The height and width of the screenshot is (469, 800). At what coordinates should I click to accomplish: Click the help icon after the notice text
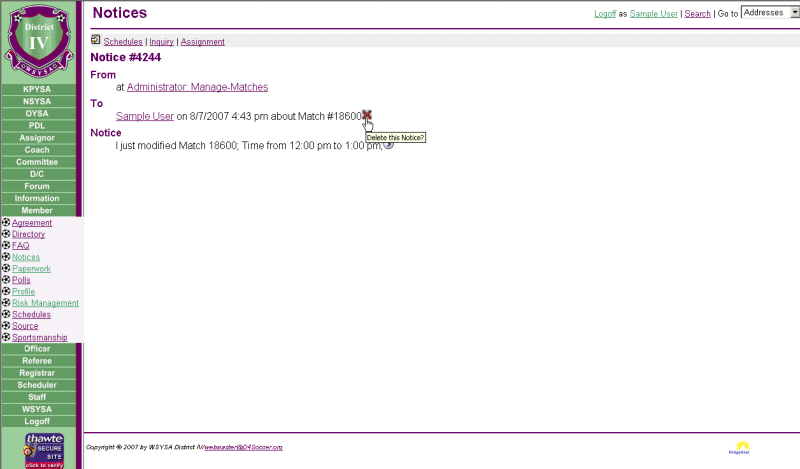pyautogui.click(x=389, y=145)
